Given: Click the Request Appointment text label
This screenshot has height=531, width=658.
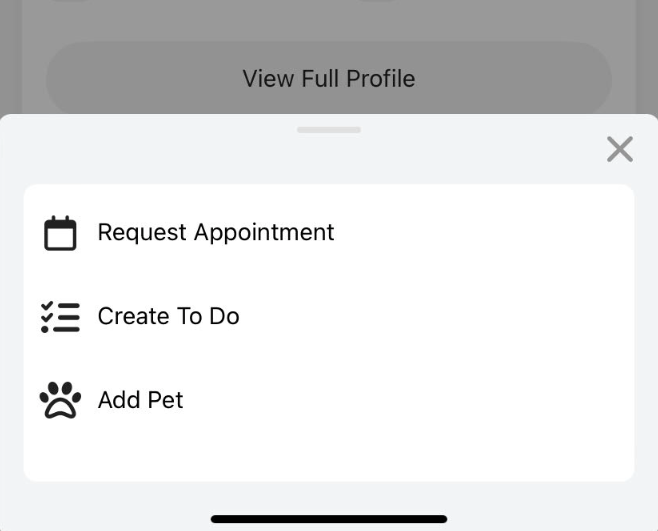Looking at the screenshot, I should coord(216,233).
